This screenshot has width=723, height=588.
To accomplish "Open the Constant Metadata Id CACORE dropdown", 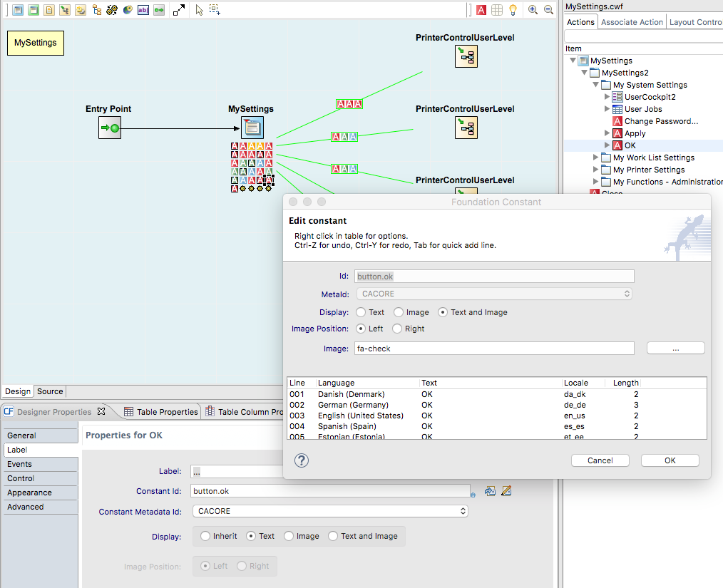I will pos(330,511).
